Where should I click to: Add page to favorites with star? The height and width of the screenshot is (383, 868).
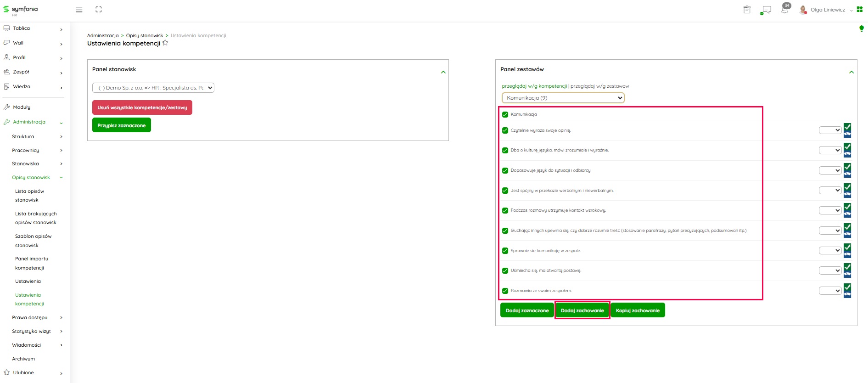pos(165,43)
